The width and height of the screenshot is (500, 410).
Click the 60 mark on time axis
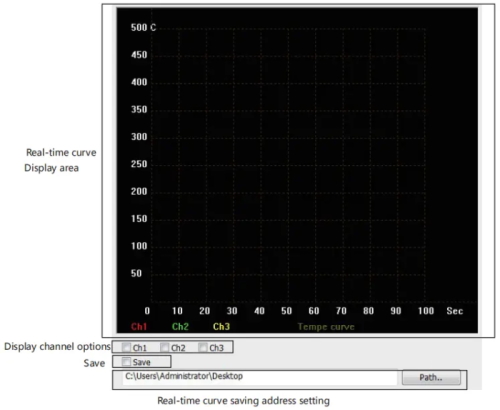[x=314, y=311]
